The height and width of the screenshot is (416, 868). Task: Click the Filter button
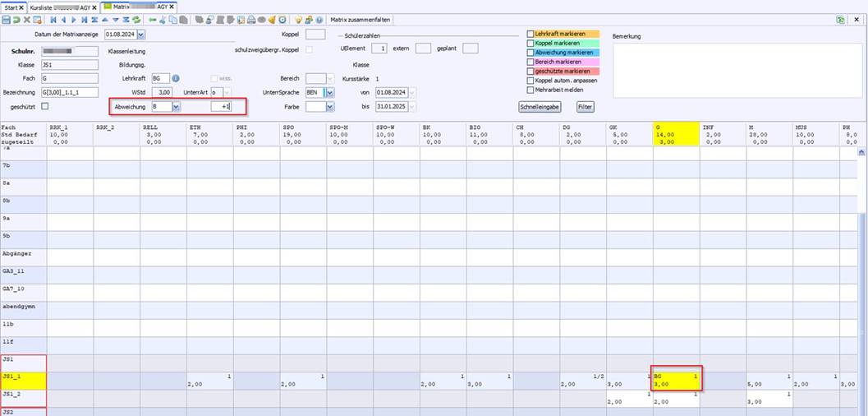click(585, 107)
